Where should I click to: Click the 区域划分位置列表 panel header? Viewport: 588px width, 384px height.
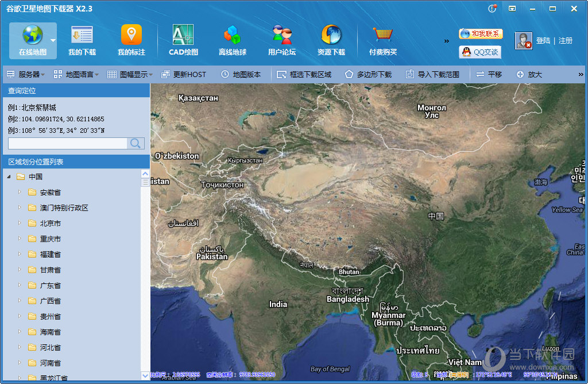76,162
